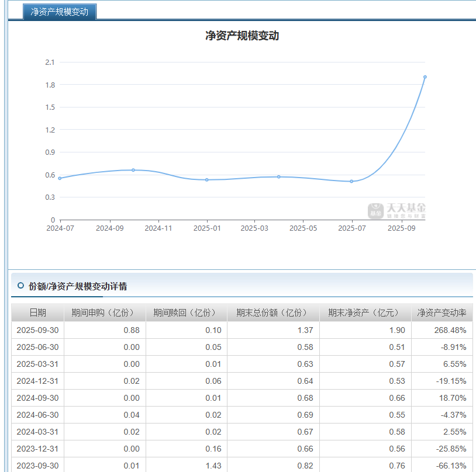Click net asset 0.76 in 2023-09-30 row
476x472 pixels.
[365, 466]
